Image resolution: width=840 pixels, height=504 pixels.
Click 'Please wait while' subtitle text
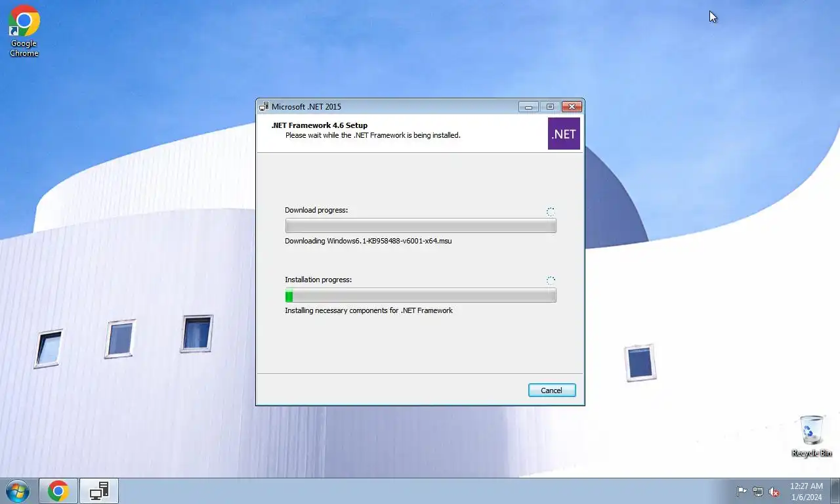[373, 135]
